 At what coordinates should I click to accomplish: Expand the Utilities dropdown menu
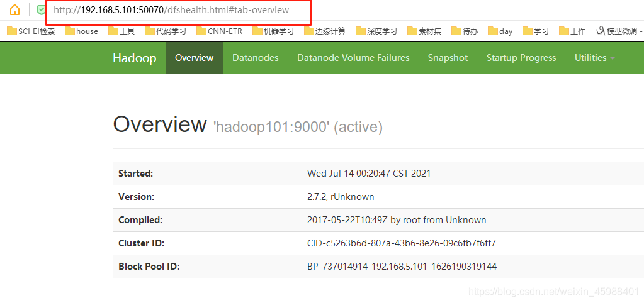click(595, 58)
